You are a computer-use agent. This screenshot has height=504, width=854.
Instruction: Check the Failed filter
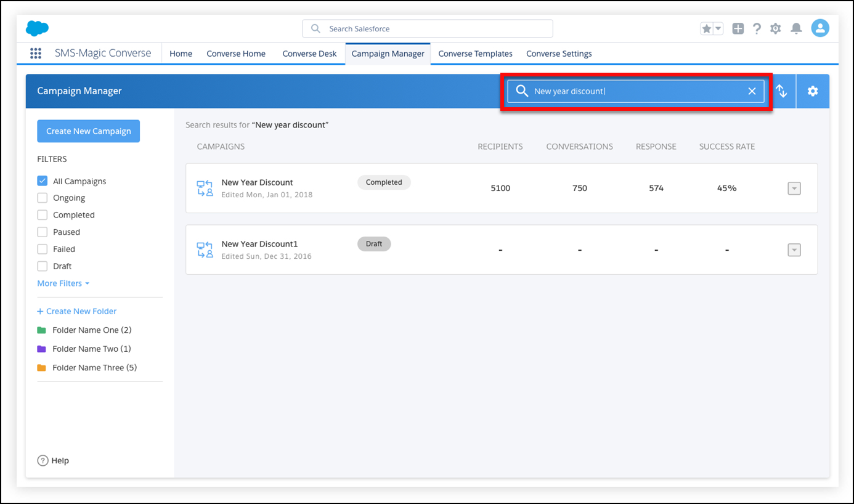43,249
